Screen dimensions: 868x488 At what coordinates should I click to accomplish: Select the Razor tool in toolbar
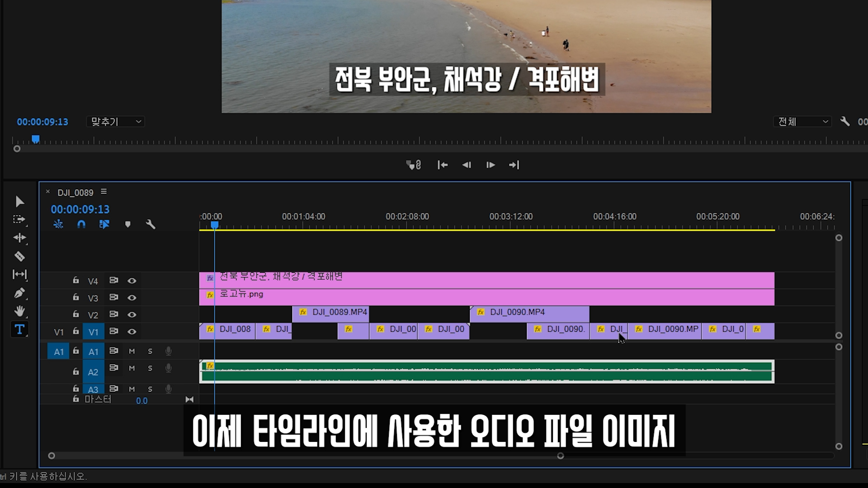click(x=19, y=257)
